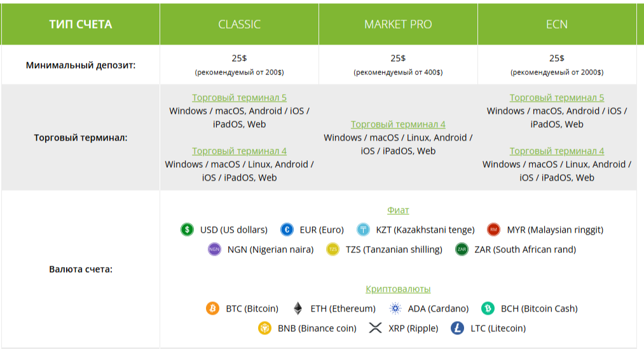The height and width of the screenshot is (349, 644).
Task: Open the Криптовалюты link
Action: pos(398,289)
